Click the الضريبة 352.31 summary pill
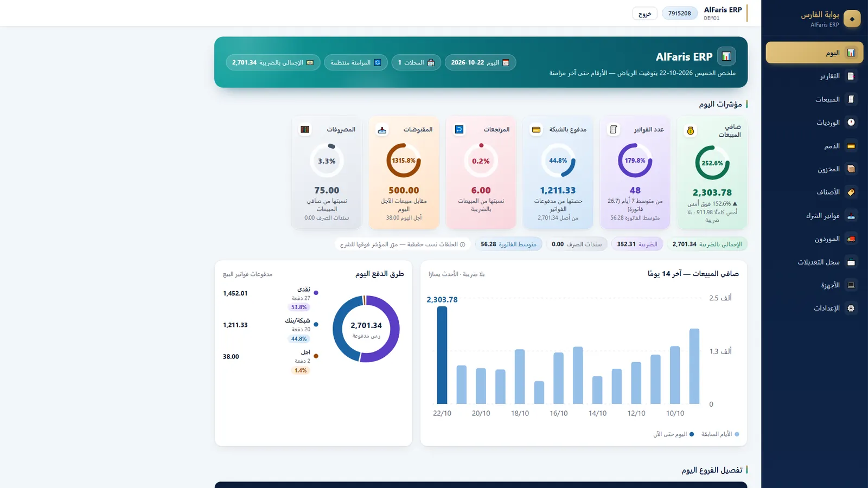This screenshot has width=868, height=488. (637, 244)
